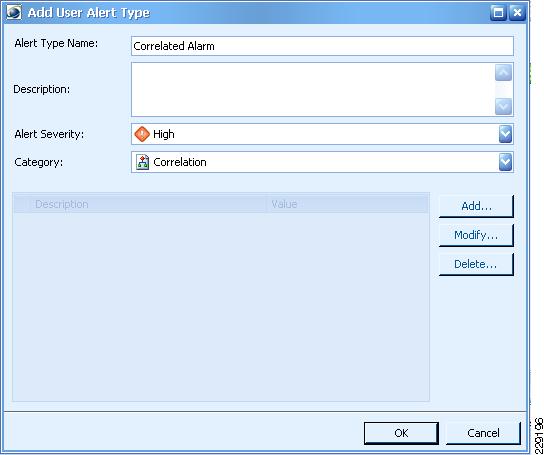This screenshot has height=455, width=544.
Task: Dismiss dialog with the Cancel button
Action: pyautogui.click(x=483, y=433)
